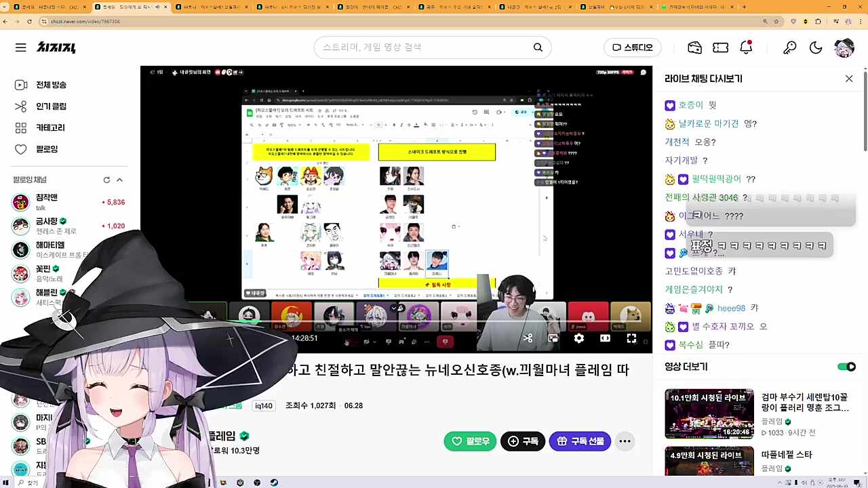Open 팔로잉 in the sidebar
This screenshot has width=868, height=488.
pos(47,149)
